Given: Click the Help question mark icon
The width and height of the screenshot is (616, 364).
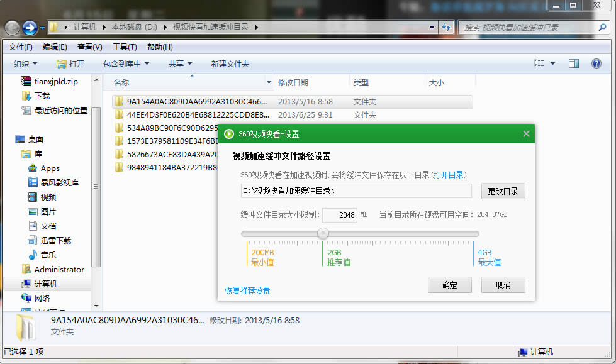Looking at the screenshot, I should [x=595, y=63].
